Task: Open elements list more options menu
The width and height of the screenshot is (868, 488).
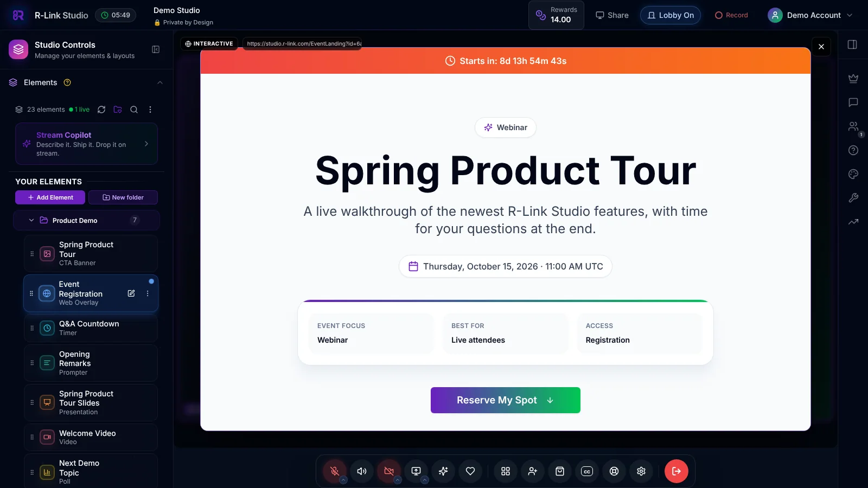Action: coord(150,110)
